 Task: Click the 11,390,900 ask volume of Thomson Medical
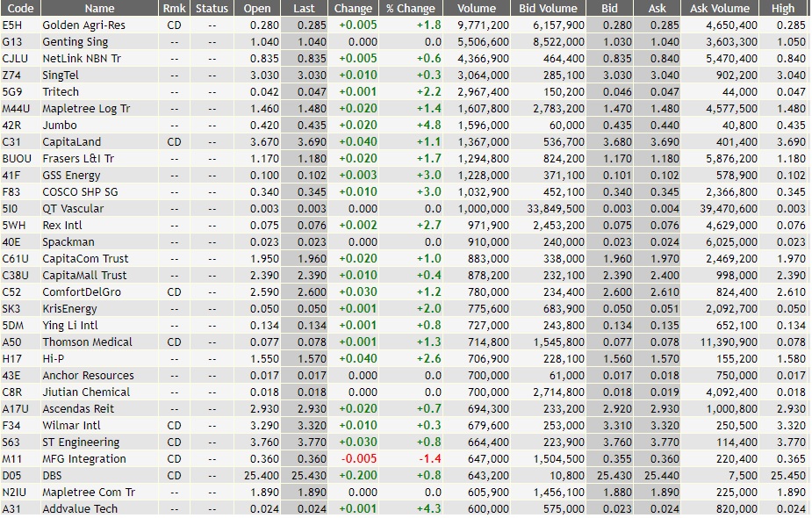729,342
